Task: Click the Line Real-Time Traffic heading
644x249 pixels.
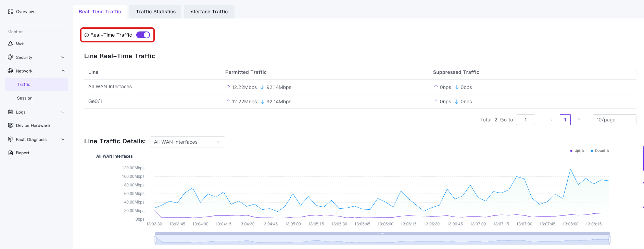Action: pos(119,56)
